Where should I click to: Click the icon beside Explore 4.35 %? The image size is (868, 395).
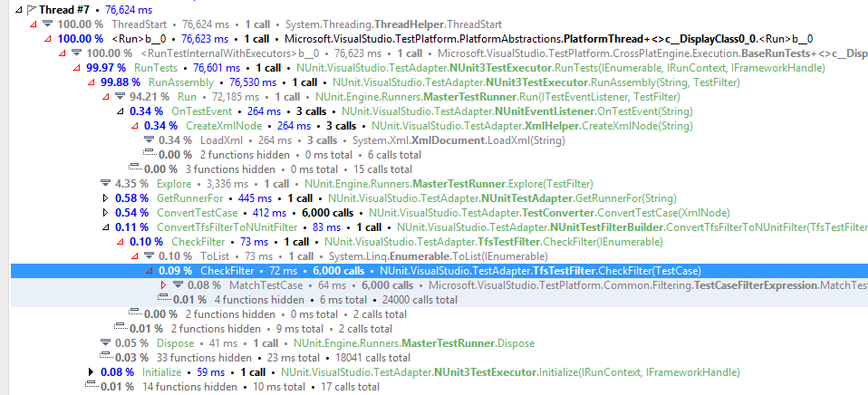(x=105, y=184)
